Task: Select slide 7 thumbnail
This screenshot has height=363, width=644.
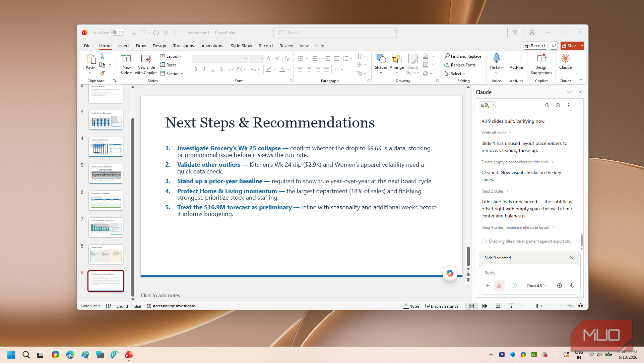Action: (106, 227)
